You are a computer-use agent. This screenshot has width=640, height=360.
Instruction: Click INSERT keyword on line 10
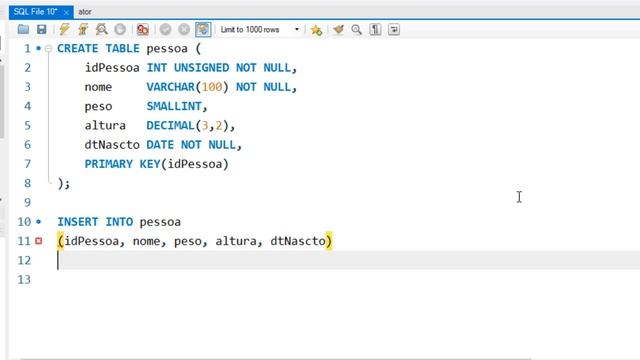click(78, 222)
